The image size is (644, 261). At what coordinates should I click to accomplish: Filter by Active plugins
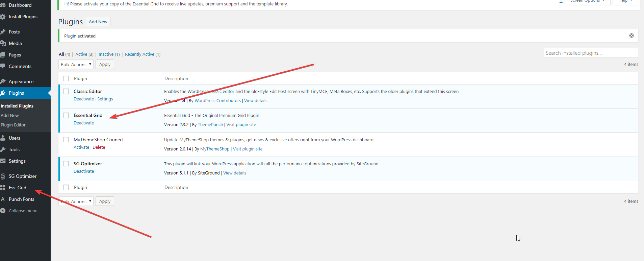(84, 54)
